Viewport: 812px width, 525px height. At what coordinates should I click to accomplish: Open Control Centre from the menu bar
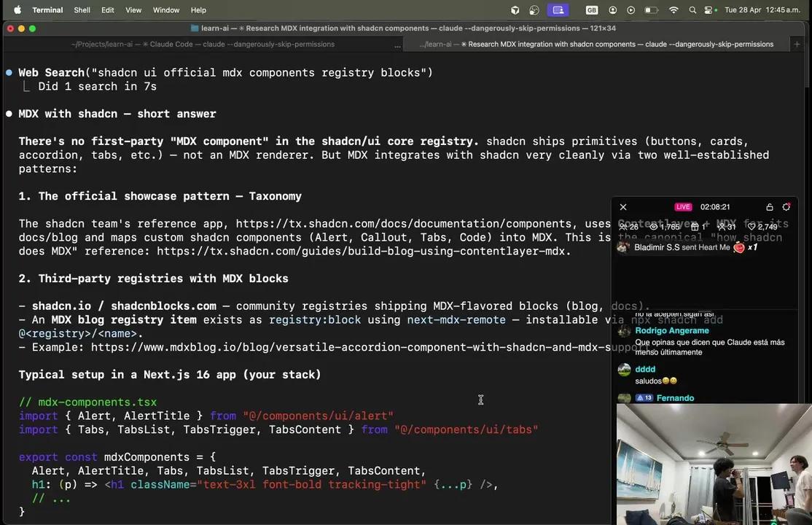point(710,10)
